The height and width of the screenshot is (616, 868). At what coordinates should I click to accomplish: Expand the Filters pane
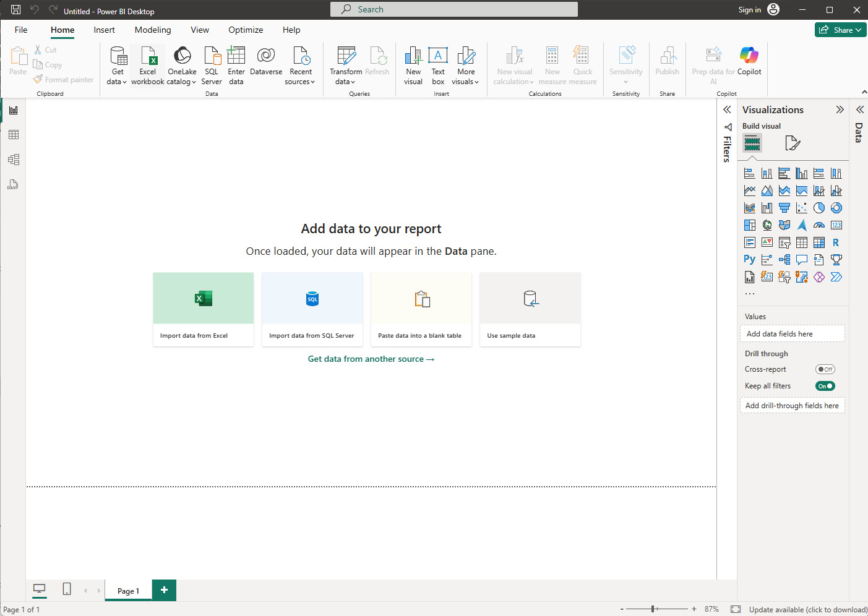click(x=727, y=109)
